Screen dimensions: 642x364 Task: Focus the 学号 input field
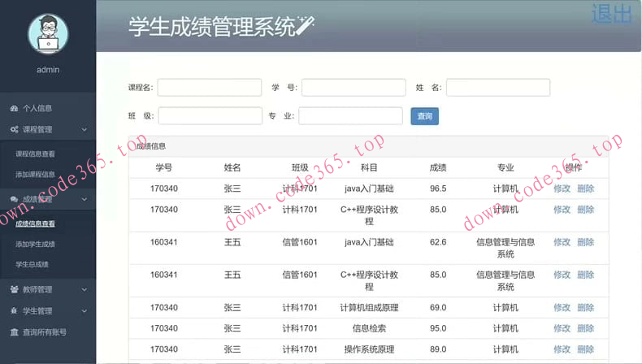354,87
